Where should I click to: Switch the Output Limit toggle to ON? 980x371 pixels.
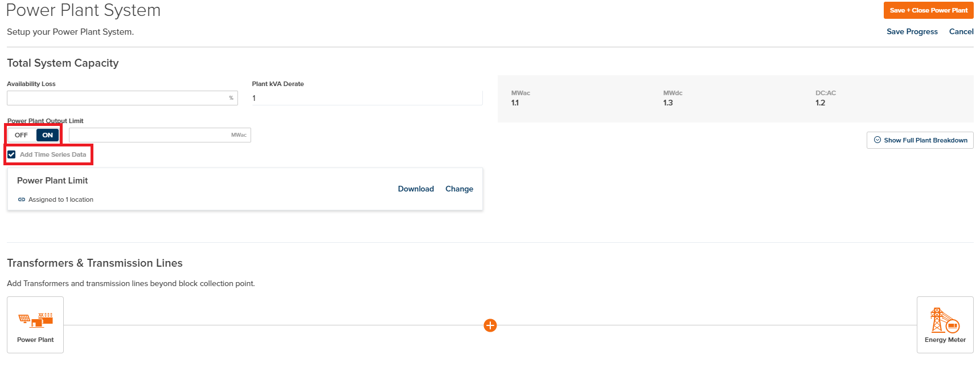click(x=48, y=135)
